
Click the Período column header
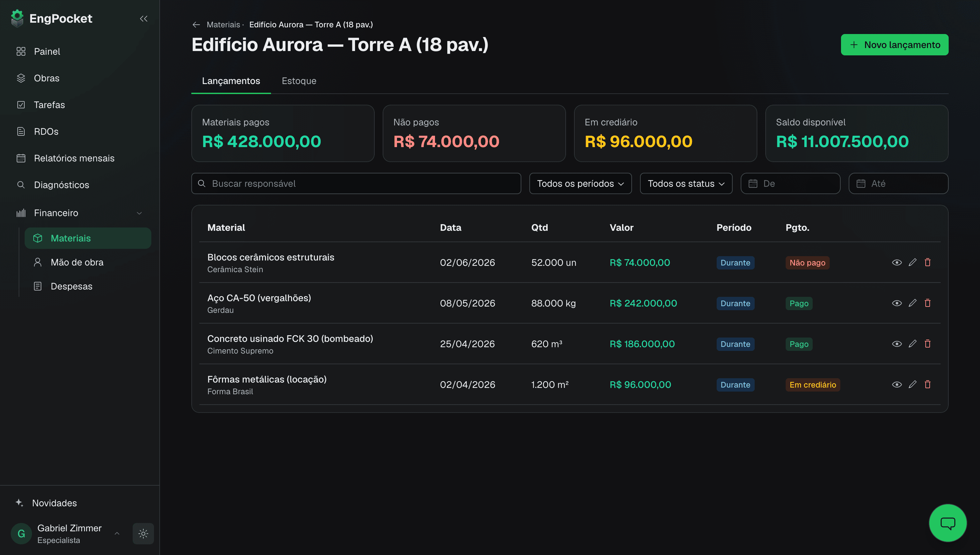[x=734, y=227]
